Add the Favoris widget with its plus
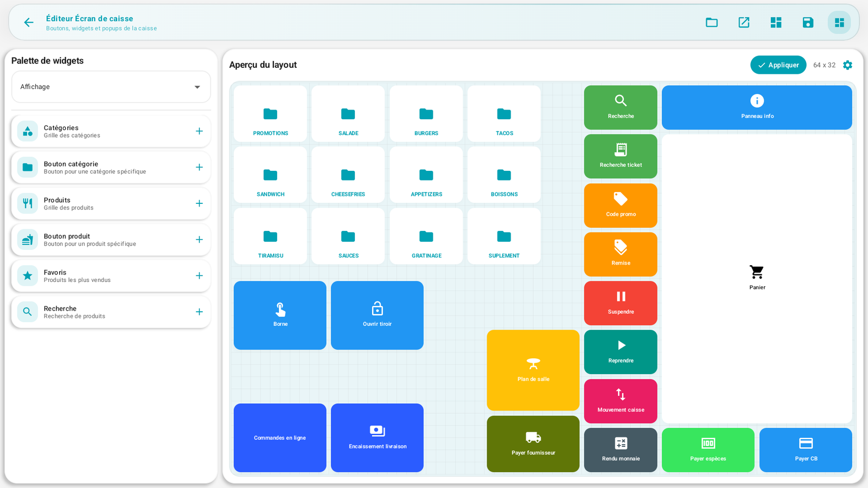 [199, 276]
